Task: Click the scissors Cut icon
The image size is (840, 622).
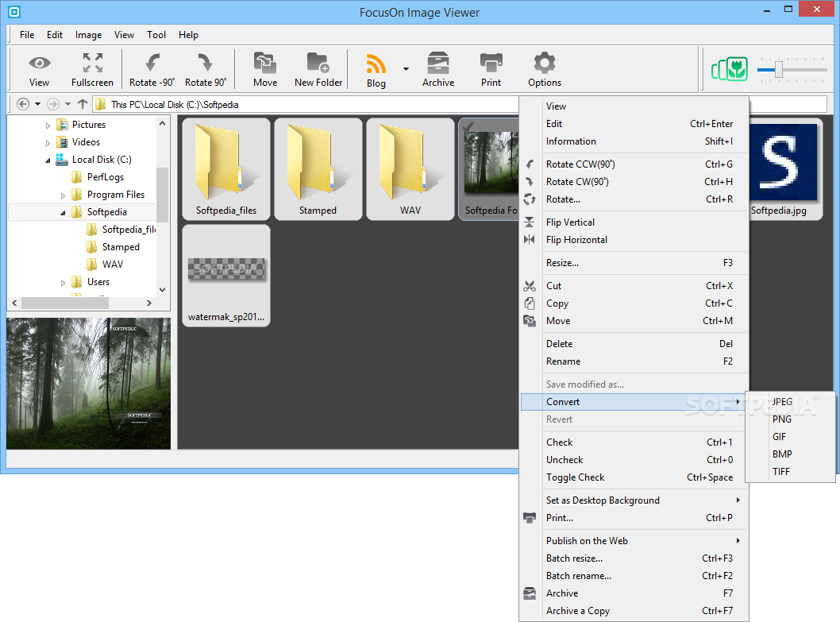Action: coord(530,286)
